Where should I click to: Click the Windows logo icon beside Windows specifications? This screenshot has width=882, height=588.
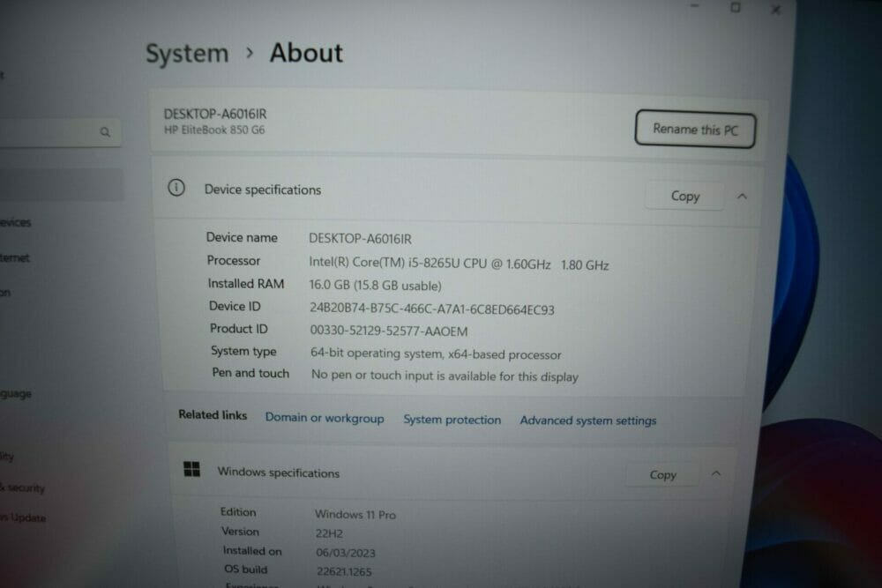191,469
